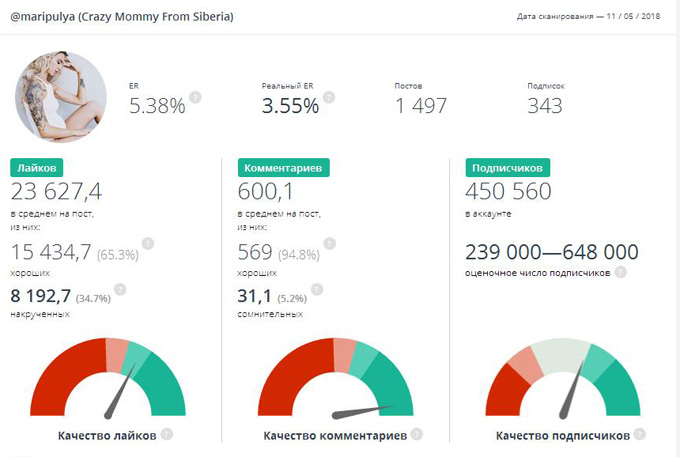Click the help icon next to ER 5.38%
This screenshot has width=680, height=457.
(x=195, y=97)
